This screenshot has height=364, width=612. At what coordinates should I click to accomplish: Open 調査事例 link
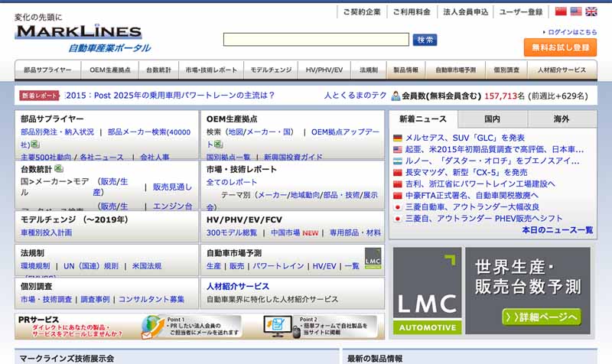[x=95, y=299]
